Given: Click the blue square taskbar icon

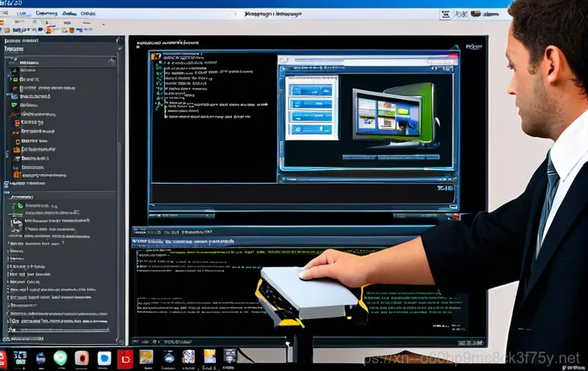Looking at the screenshot, I should [x=104, y=358].
